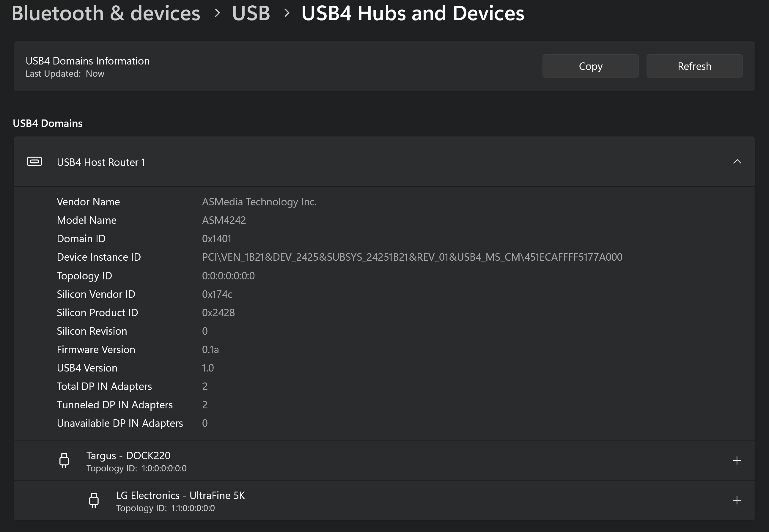
Task: Click Topology ID 1:0:0:0:0:0:0 under Targus
Action: click(x=136, y=468)
